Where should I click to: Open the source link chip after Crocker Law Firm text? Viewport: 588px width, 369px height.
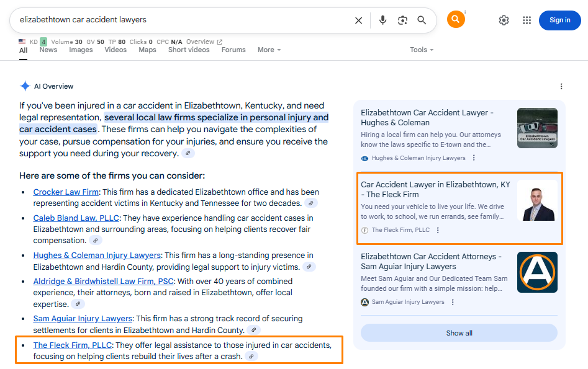pyautogui.click(x=311, y=203)
